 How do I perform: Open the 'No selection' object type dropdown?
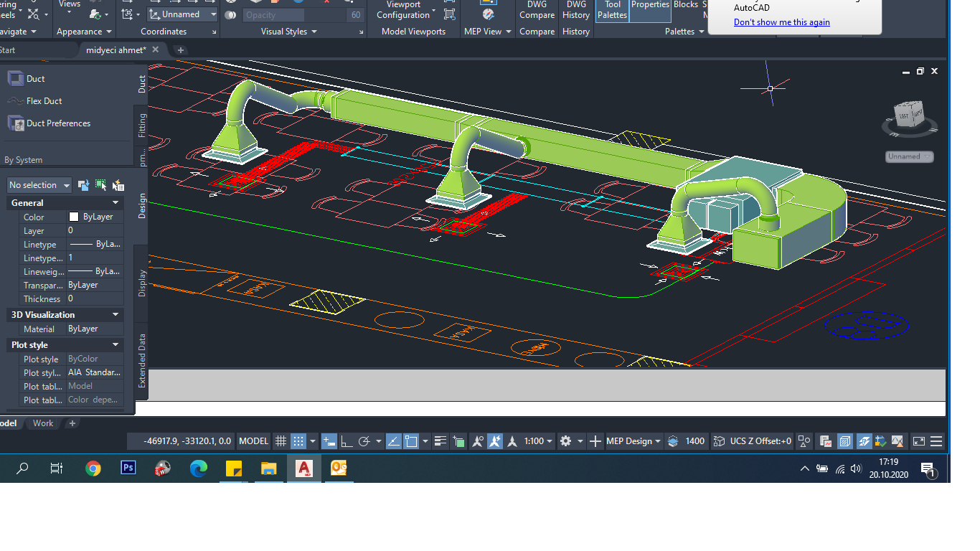pyautogui.click(x=39, y=185)
